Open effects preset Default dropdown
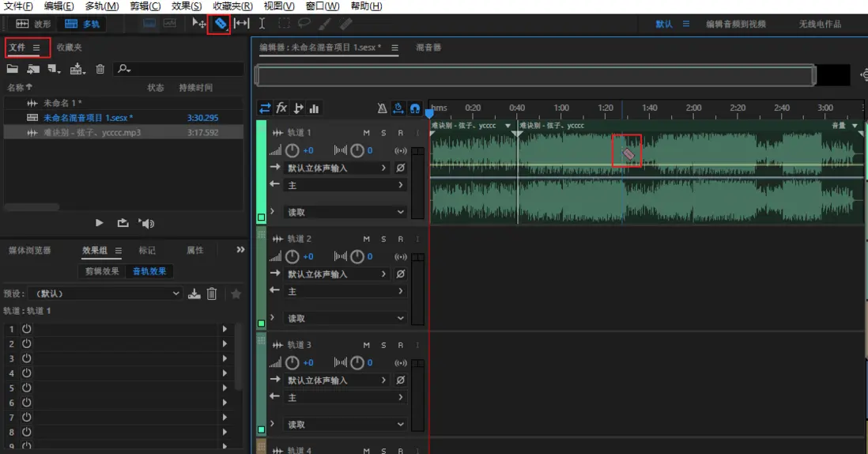 point(105,293)
